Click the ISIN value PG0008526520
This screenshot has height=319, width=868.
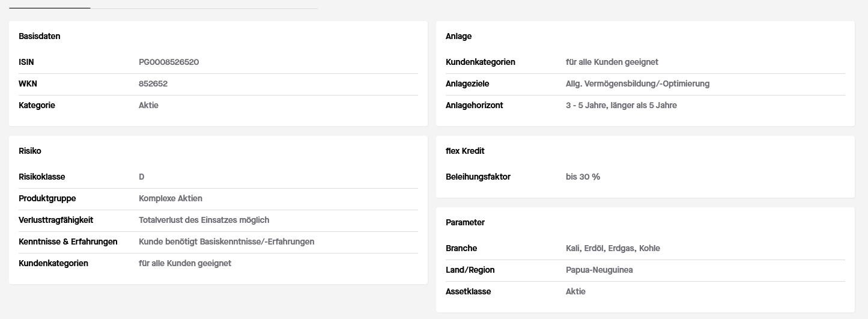click(168, 62)
